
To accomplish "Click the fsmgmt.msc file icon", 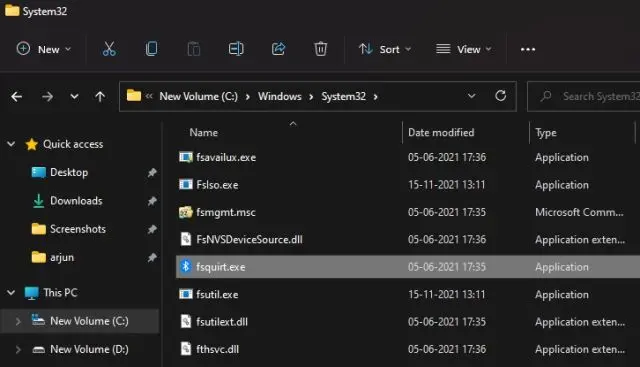I will pyautogui.click(x=186, y=212).
